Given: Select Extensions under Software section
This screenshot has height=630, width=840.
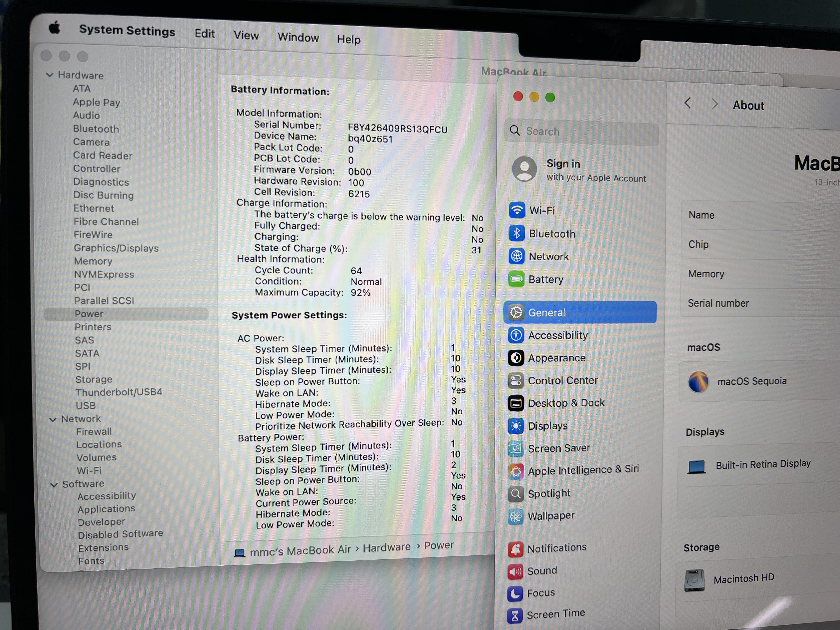Looking at the screenshot, I should [x=103, y=547].
